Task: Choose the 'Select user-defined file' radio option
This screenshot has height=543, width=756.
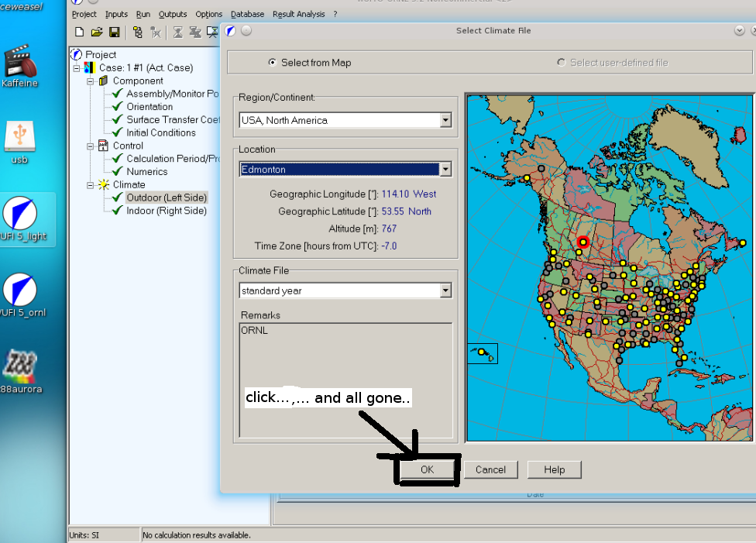Action: [x=561, y=63]
